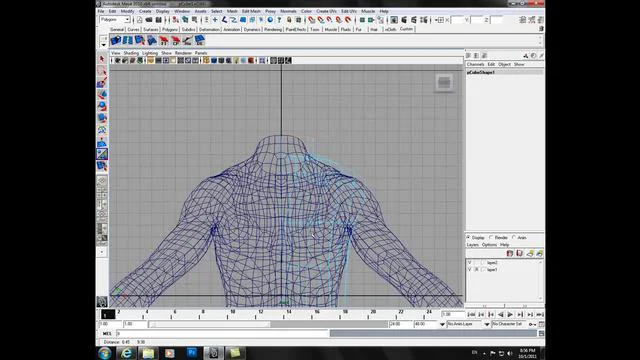Screen dimensions: 640x360
Task: Open the Windows Start button
Action: tap(105, 353)
